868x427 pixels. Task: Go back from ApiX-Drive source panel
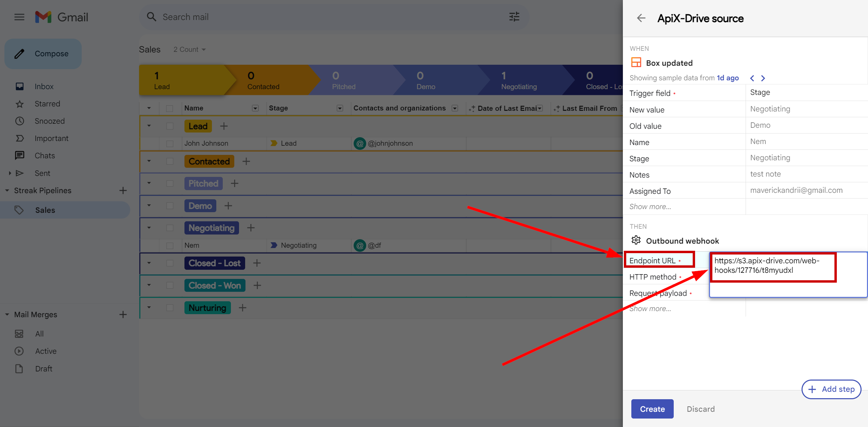641,18
